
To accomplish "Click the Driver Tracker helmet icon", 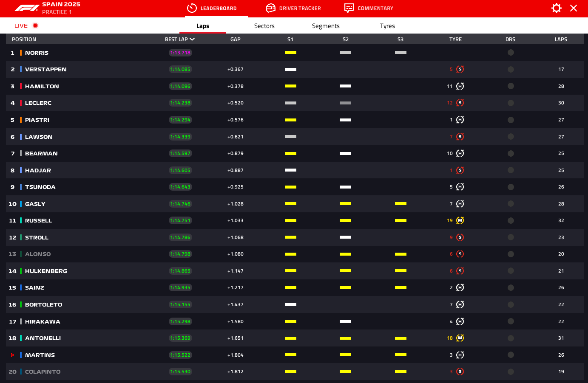I will (270, 8).
